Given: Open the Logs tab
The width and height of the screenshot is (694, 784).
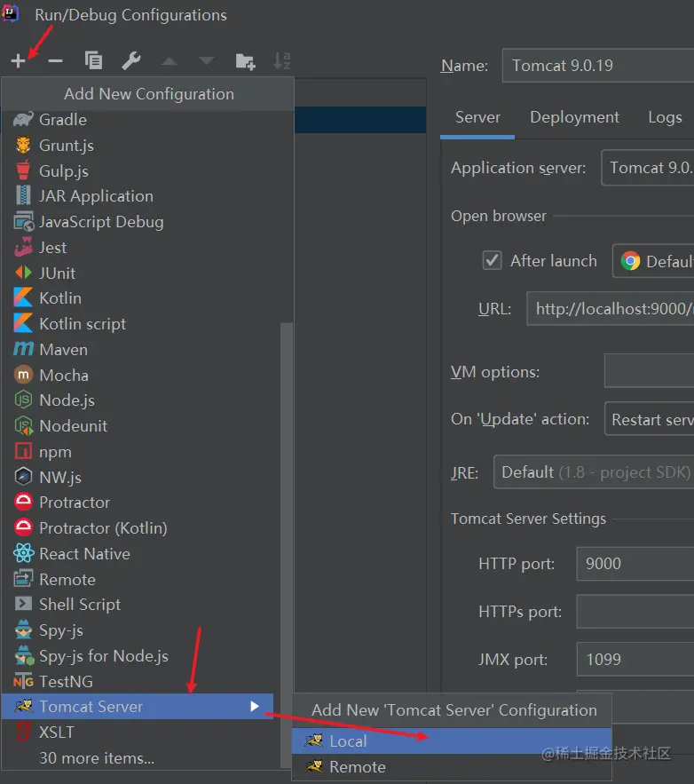Looking at the screenshot, I should (x=665, y=117).
